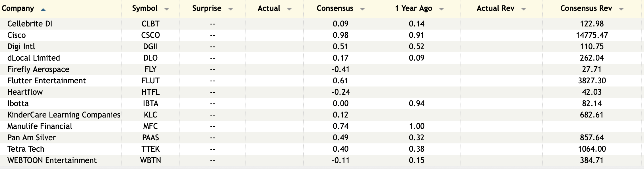Select Cisco consensus revenue value 14775.47
The height and width of the screenshot is (169, 644).
[x=592, y=35]
